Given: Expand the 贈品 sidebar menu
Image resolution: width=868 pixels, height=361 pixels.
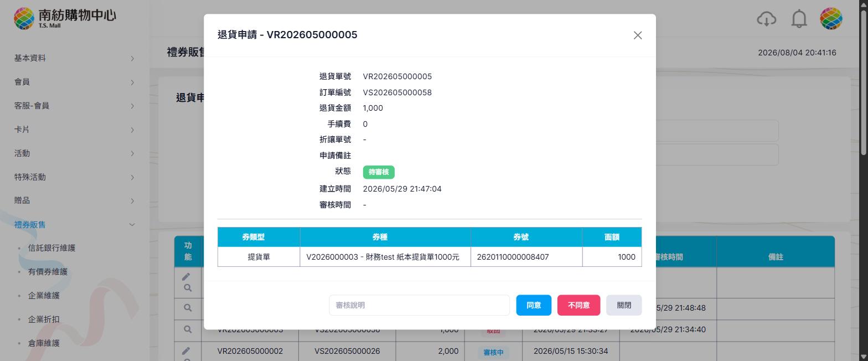Looking at the screenshot, I should 75,200.
